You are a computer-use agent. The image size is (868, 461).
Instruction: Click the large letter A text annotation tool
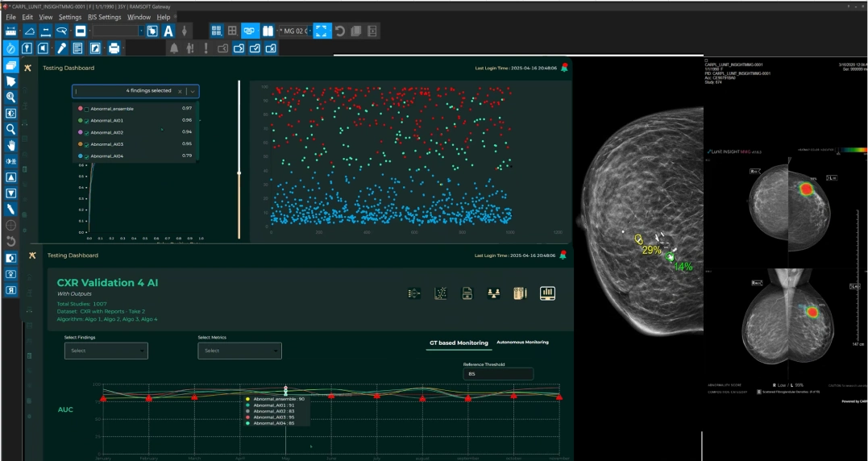pos(168,31)
